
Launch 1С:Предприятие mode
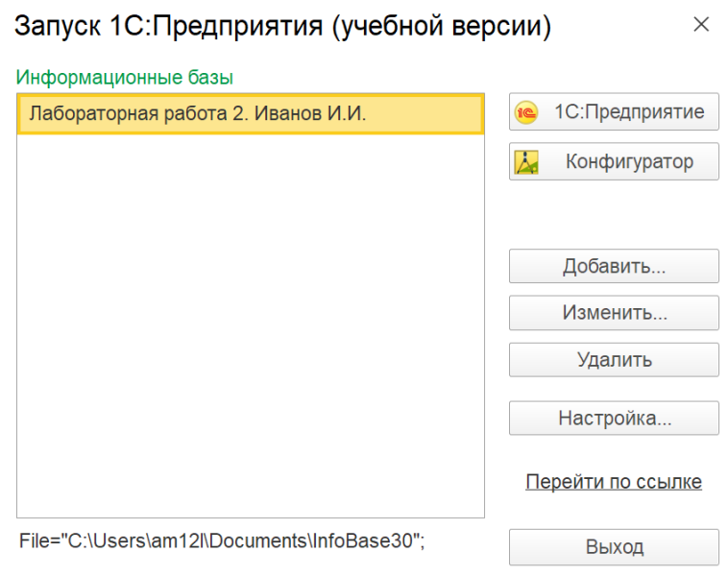click(x=614, y=112)
